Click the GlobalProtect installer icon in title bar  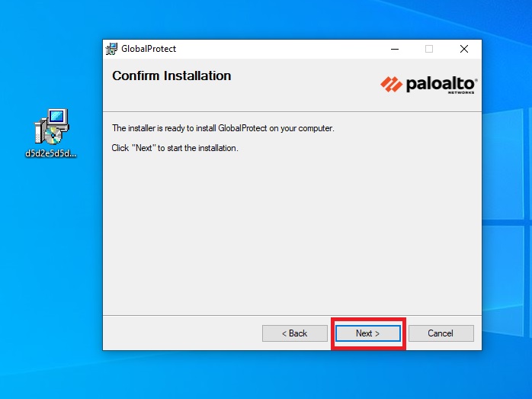(x=112, y=49)
